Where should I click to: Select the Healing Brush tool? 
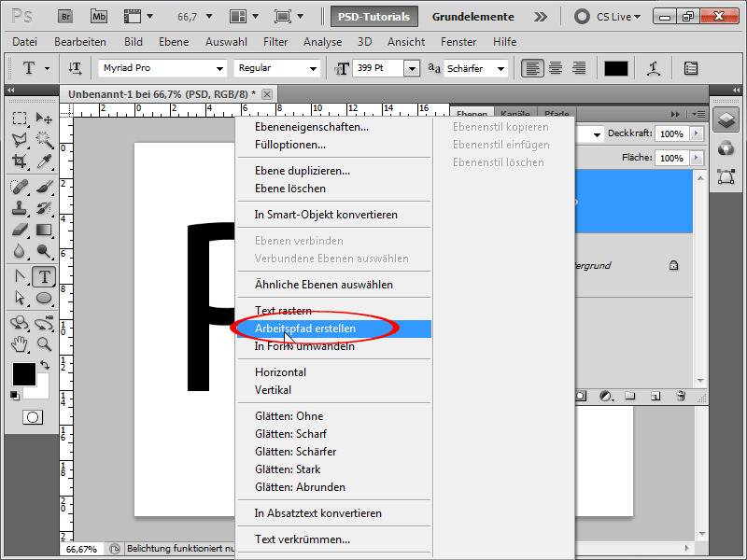pyautogui.click(x=20, y=186)
